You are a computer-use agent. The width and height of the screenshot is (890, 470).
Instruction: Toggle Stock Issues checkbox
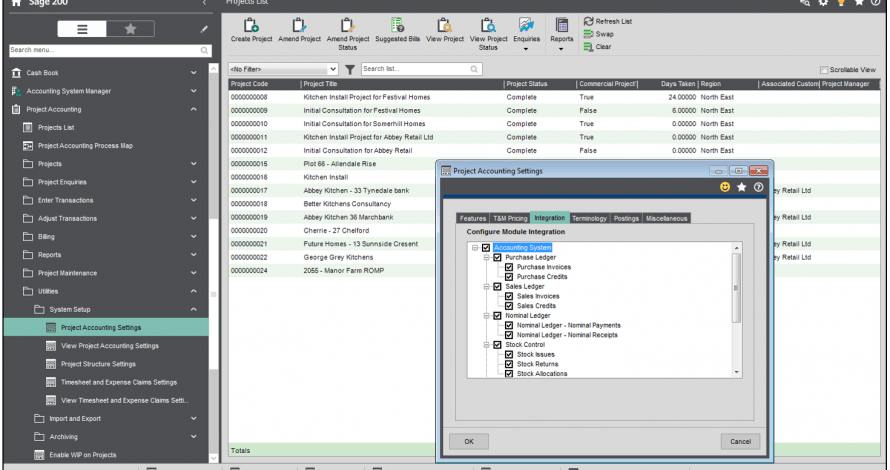coord(509,354)
